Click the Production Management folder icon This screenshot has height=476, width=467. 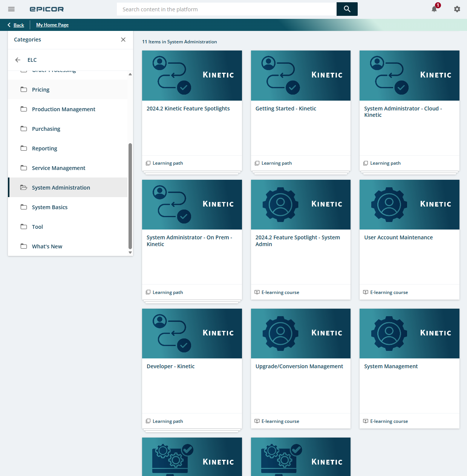(24, 109)
